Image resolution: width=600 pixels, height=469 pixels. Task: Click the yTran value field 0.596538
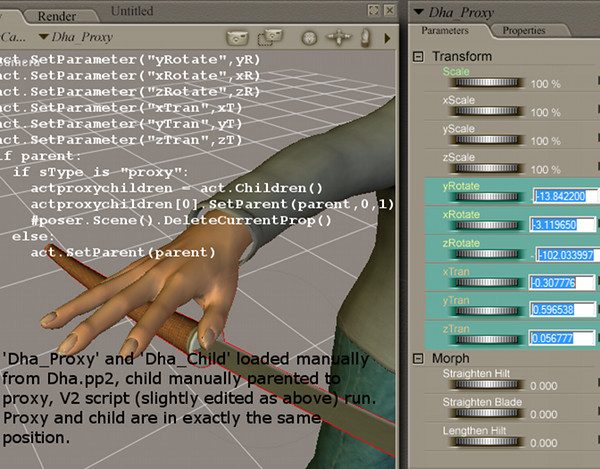(562, 309)
